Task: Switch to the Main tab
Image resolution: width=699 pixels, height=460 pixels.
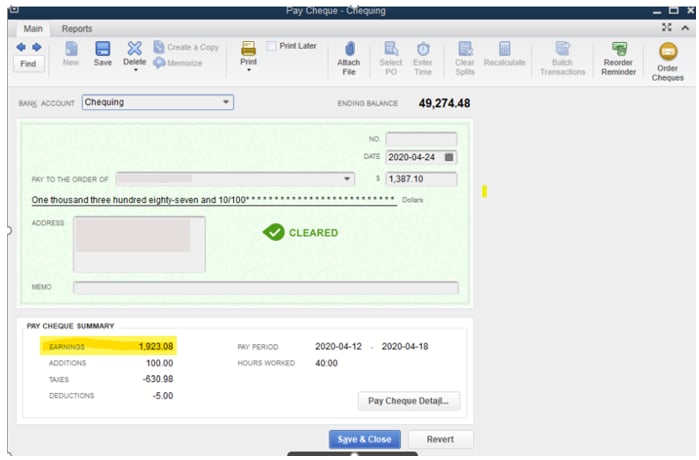Action: pos(33,29)
